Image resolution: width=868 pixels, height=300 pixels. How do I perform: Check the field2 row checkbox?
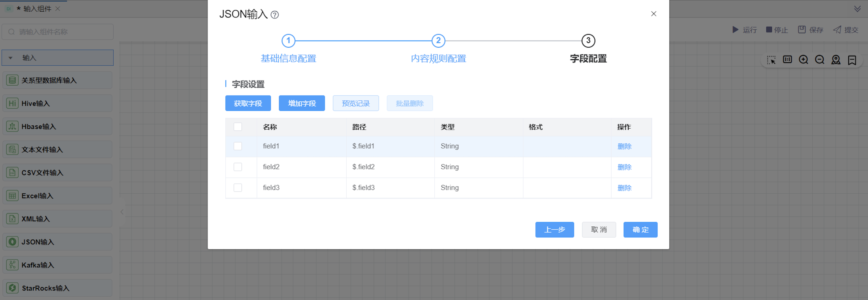[238, 167]
